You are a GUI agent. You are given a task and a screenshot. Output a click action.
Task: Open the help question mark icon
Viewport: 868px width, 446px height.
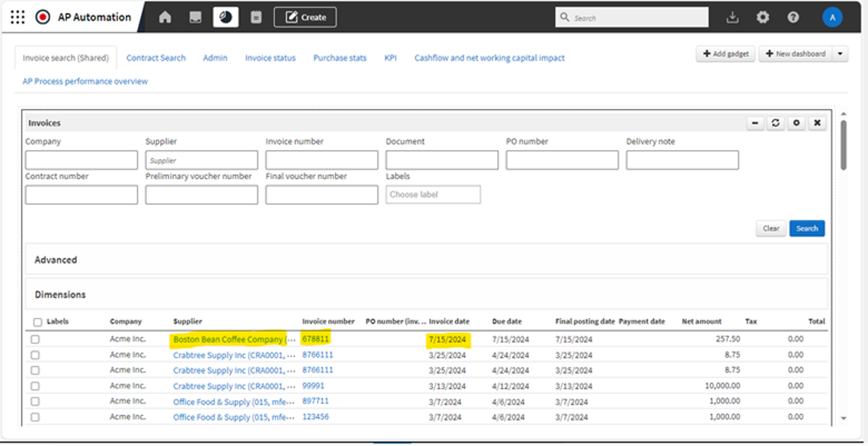click(x=793, y=17)
